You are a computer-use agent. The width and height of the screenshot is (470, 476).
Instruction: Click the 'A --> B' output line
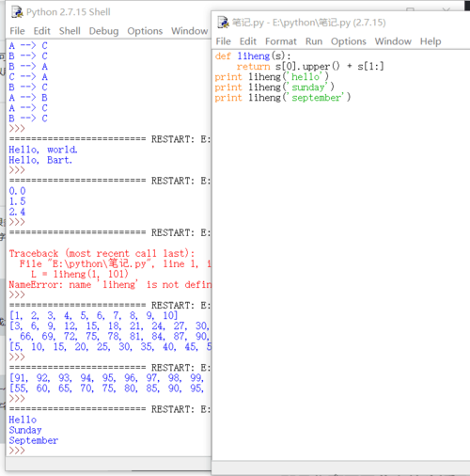(28, 98)
